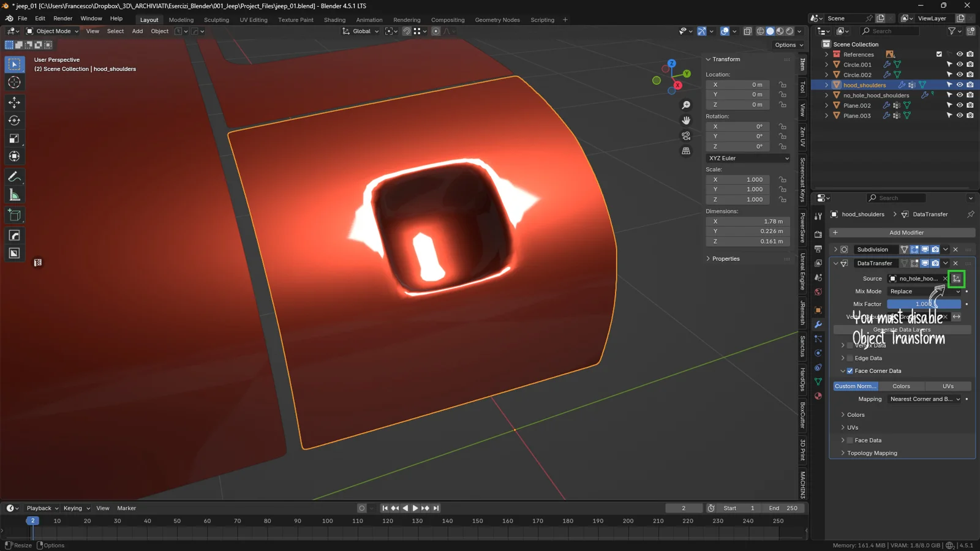This screenshot has width=980, height=551.
Task: Select the Add Cube tool
Action: 14,216
